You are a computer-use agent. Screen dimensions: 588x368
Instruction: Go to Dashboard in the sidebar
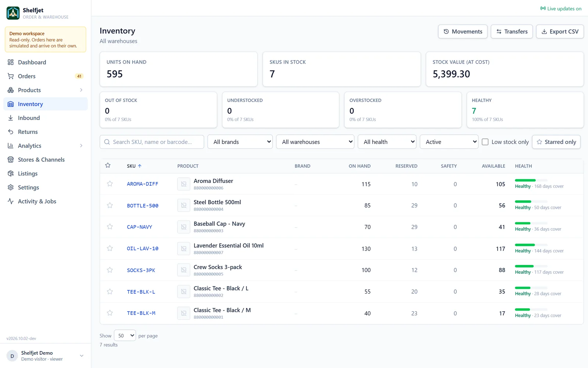(x=46, y=62)
